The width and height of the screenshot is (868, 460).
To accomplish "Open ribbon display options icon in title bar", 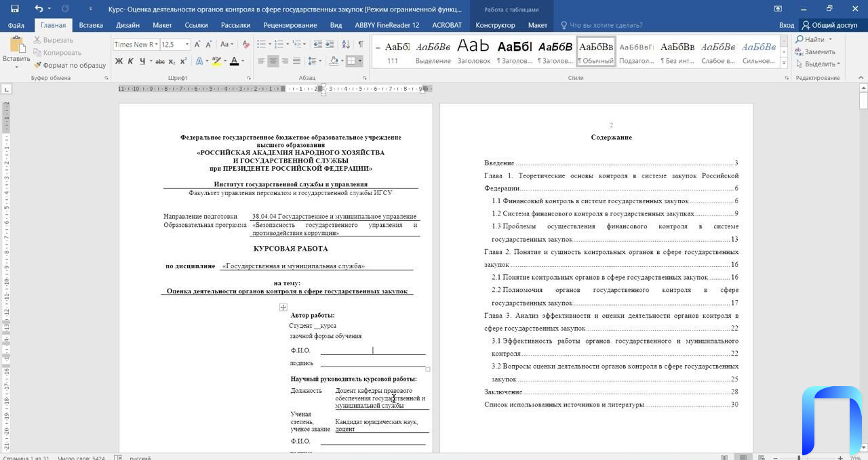I will 778,9.
